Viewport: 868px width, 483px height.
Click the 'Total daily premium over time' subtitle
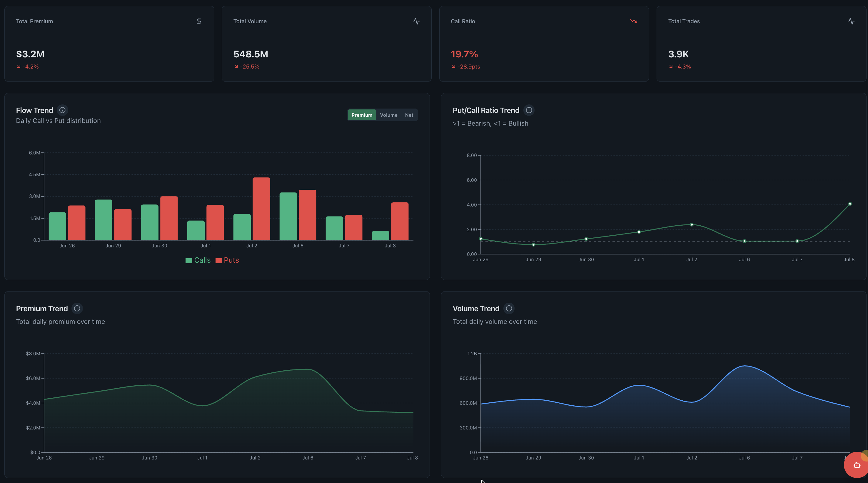(60, 322)
